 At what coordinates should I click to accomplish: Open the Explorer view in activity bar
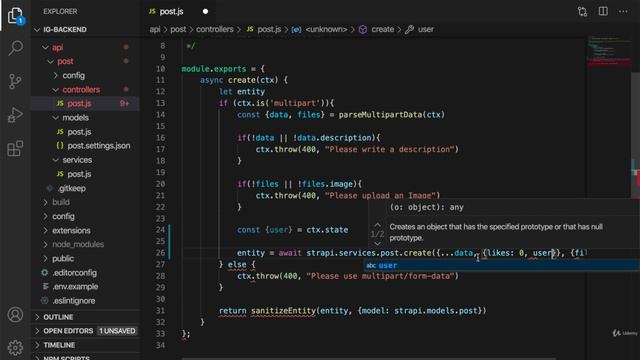(x=15, y=16)
